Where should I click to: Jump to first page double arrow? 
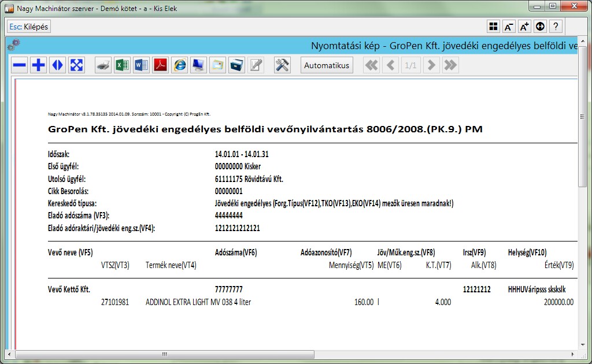tap(372, 65)
